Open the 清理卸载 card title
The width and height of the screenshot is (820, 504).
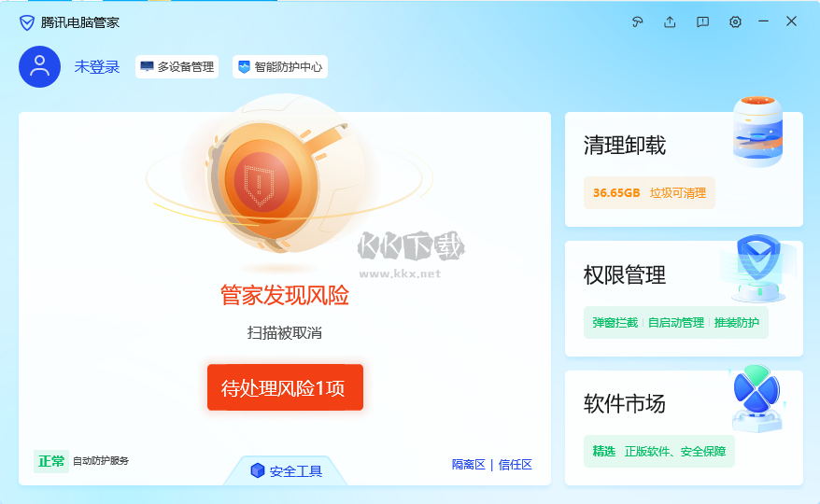625,146
